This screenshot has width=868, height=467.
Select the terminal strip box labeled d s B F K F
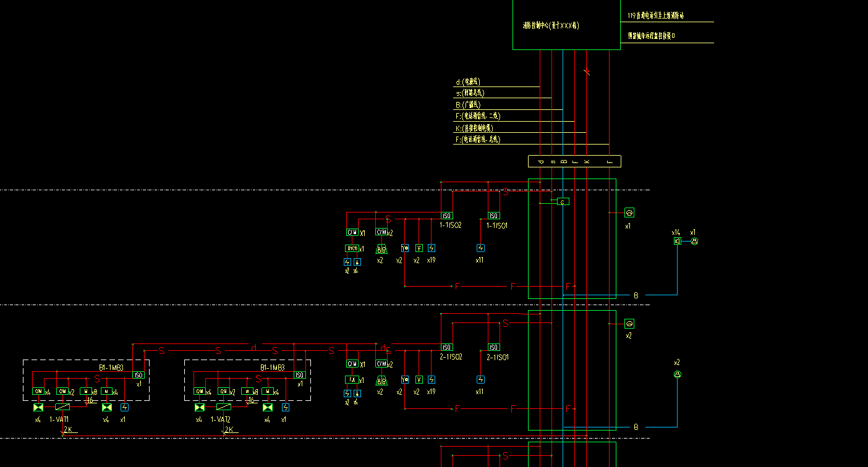click(574, 161)
